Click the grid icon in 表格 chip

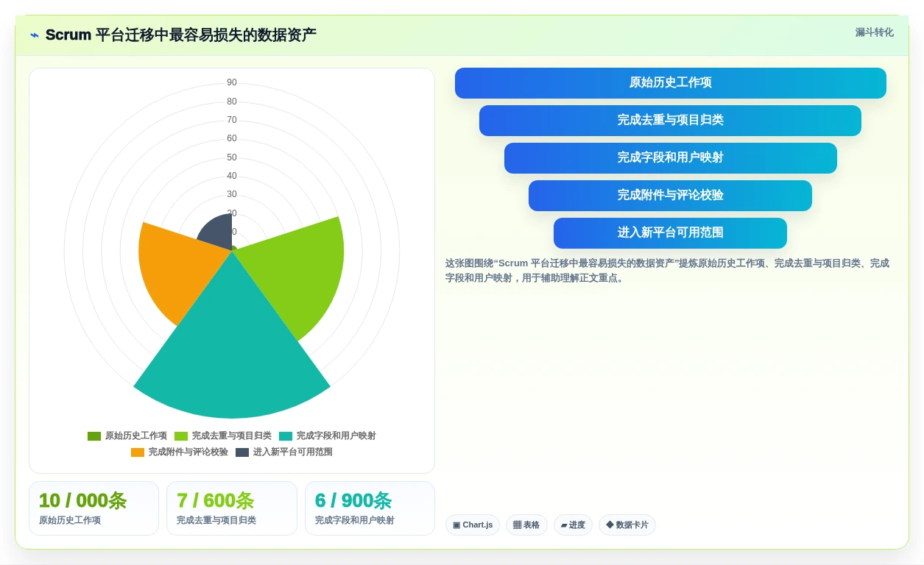pos(517,525)
